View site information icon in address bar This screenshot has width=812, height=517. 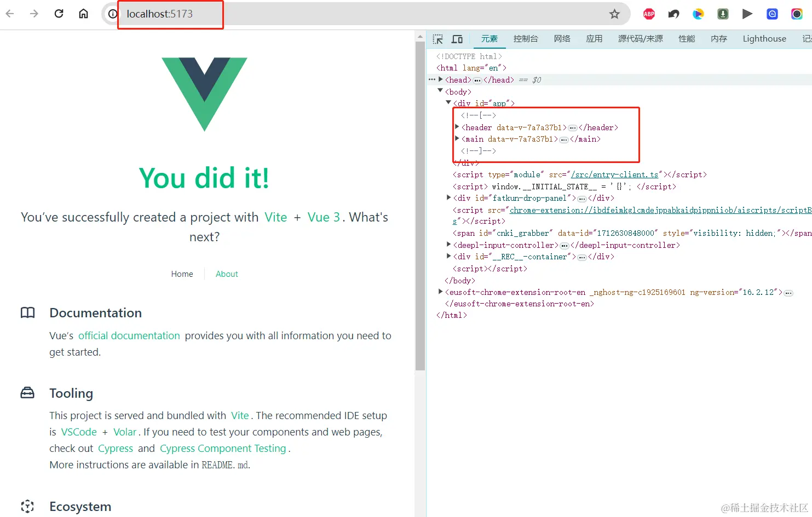point(112,14)
